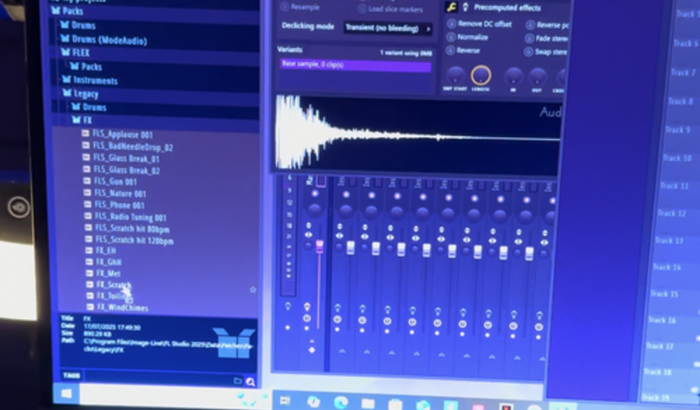Click the FLS_Applause 001 sample file icon
700x410 pixels.
[x=86, y=134]
